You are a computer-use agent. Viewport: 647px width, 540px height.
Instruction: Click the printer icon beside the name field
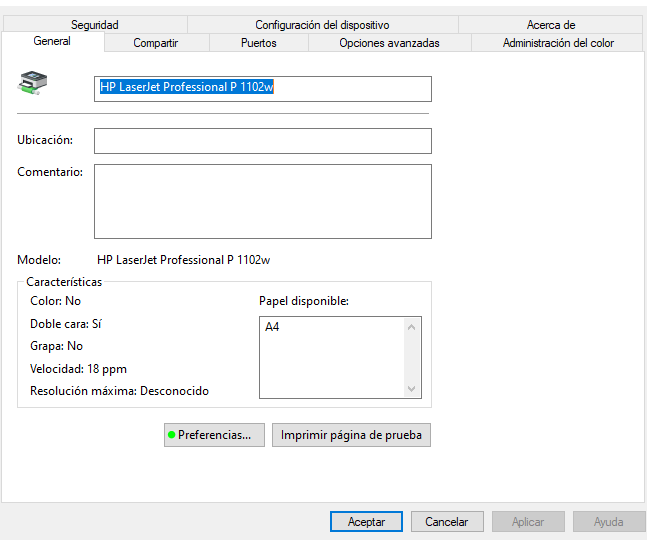coord(32,83)
